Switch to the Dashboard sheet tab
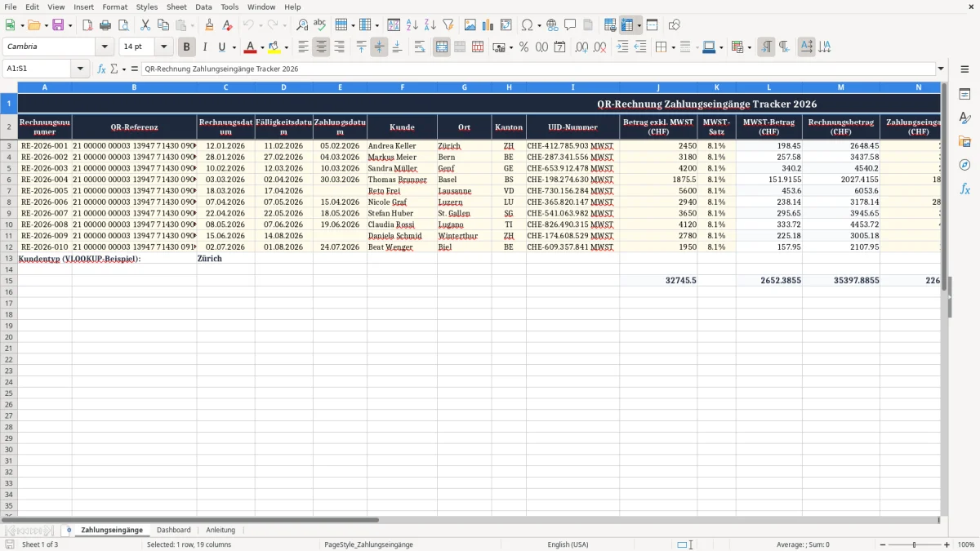 click(x=174, y=530)
